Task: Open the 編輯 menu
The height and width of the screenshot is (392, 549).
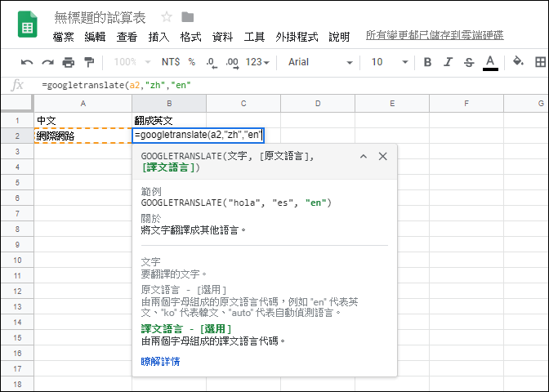Action: point(95,37)
